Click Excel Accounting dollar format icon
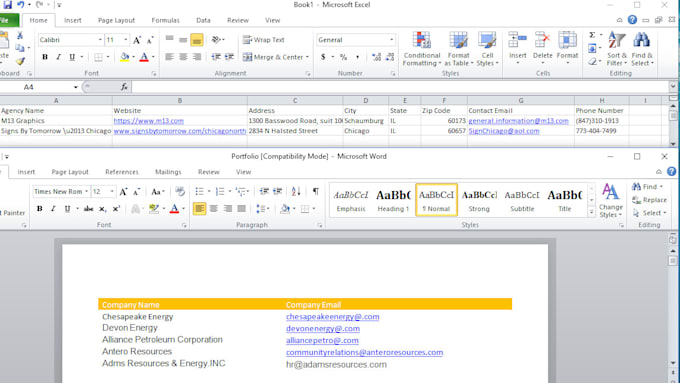 (323, 57)
